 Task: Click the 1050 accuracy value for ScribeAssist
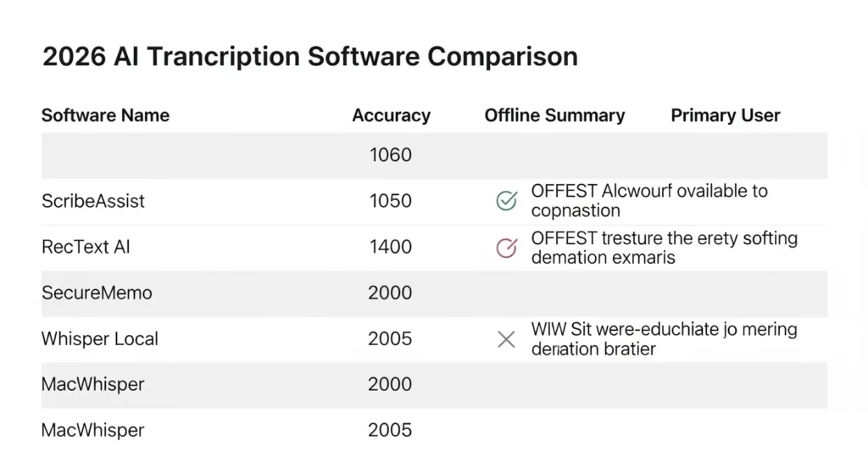tap(391, 202)
